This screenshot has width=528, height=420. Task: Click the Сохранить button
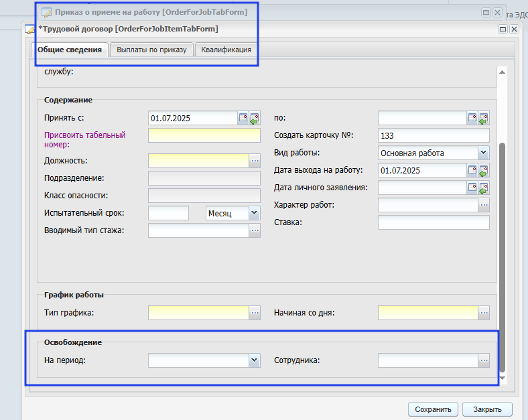click(x=433, y=409)
